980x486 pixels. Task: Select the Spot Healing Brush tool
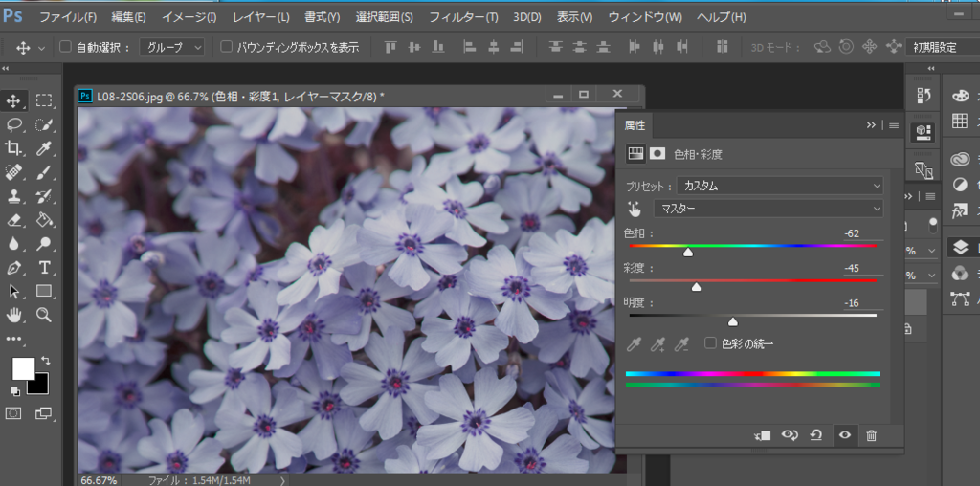pos(13,172)
